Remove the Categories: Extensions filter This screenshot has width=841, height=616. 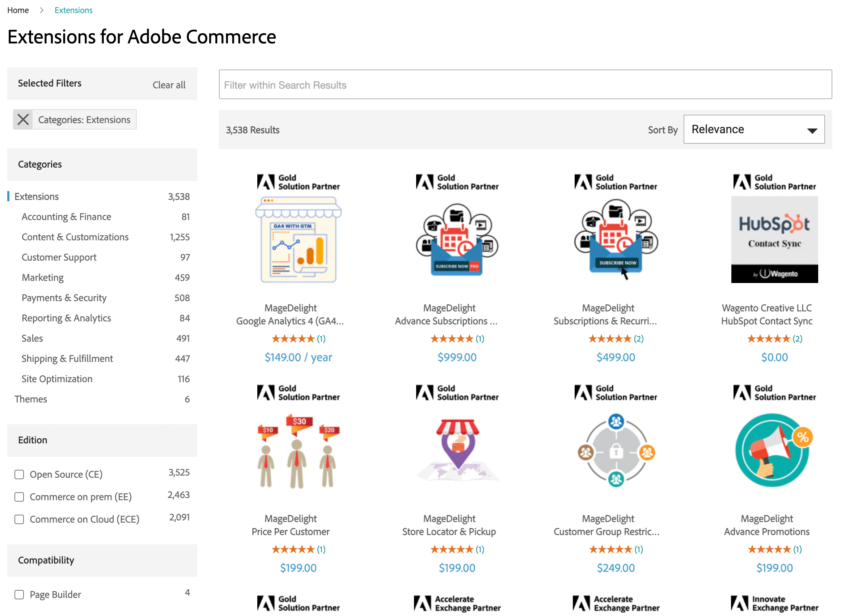23,119
